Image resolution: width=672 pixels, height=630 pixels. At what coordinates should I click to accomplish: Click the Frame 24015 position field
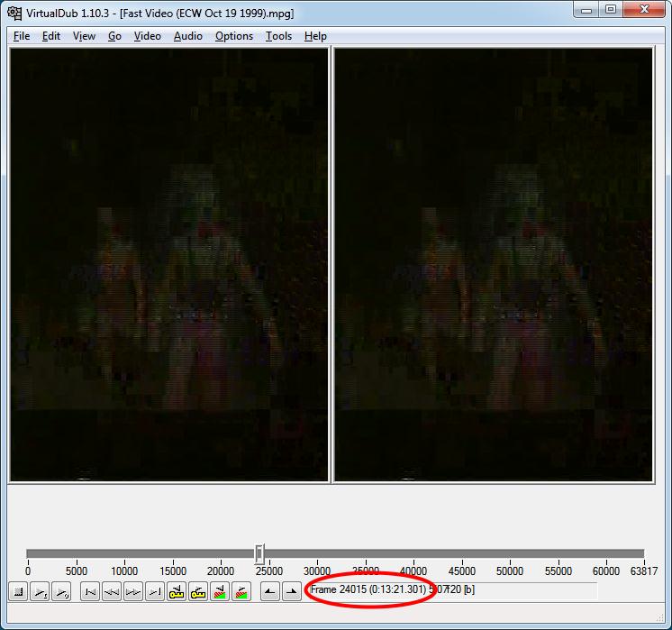(453, 590)
